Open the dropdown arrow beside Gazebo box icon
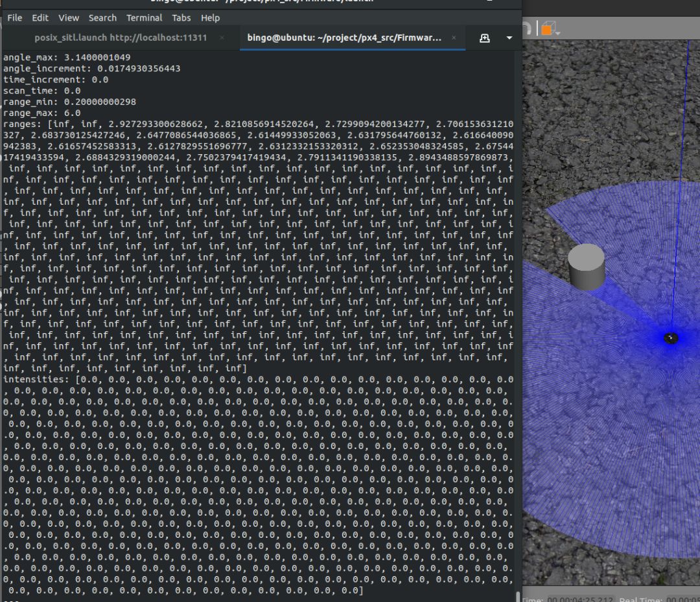 click(x=558, y=32)
